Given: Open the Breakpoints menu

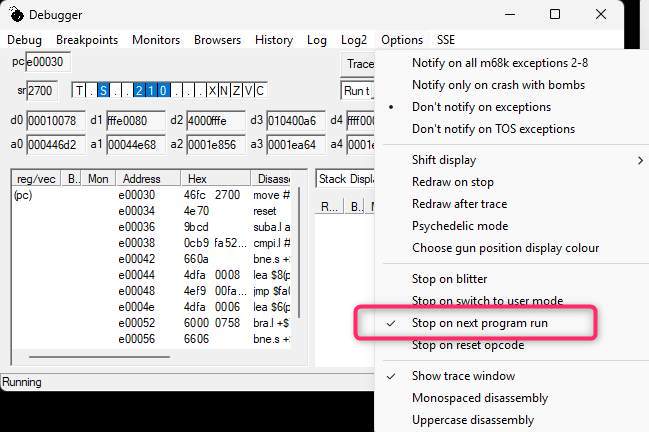Looking at the screenshot, I should [87, 40].
